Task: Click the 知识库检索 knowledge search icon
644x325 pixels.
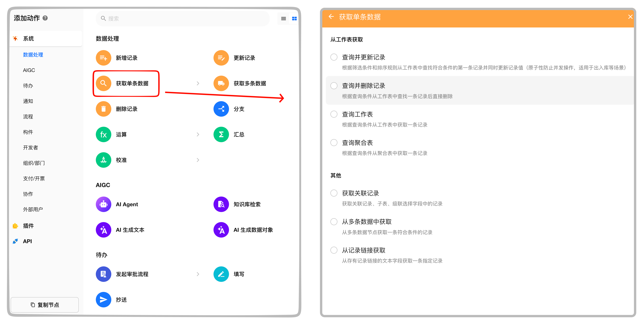Action: click(221, 204)
